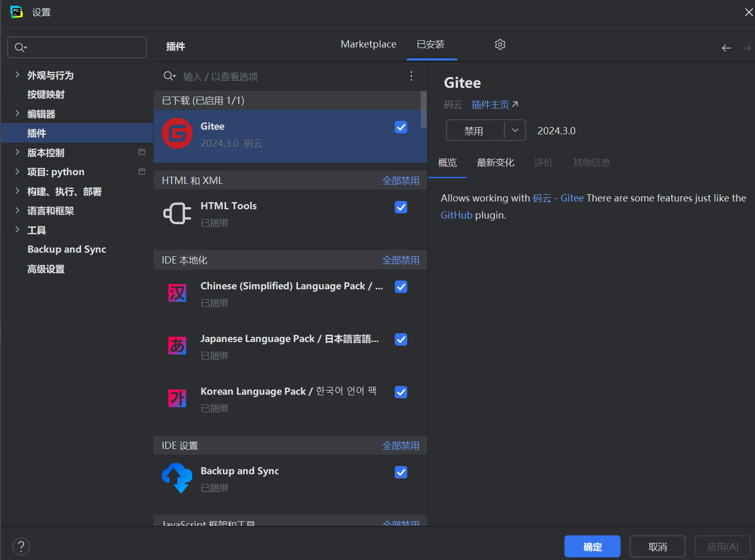Select the 概览 tab
This screenshot has width=755, height=560.
pyautogui.click(x=448, y=163)
